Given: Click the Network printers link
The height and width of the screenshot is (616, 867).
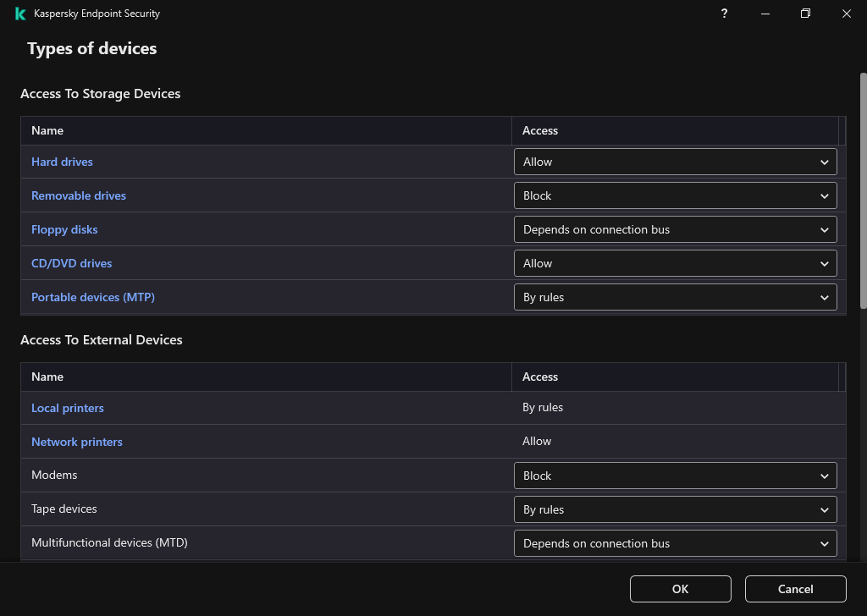Looking at the screenshot, I should pos(77,442).
